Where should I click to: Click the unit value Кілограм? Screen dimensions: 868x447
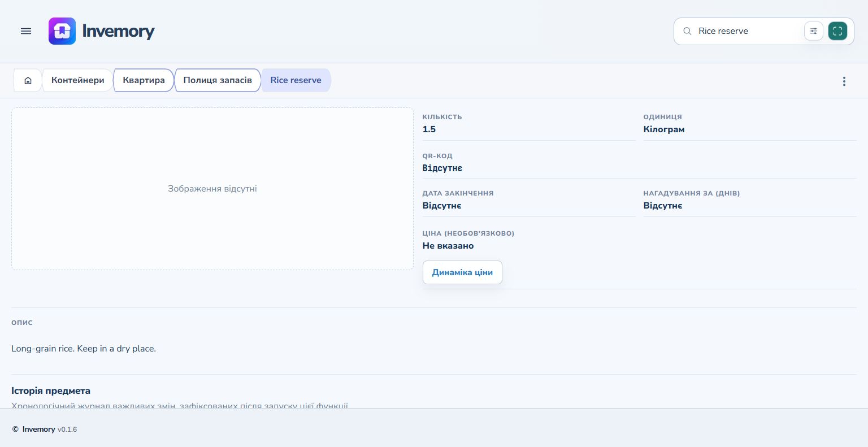pyautogui.click(x=664, y=129)
